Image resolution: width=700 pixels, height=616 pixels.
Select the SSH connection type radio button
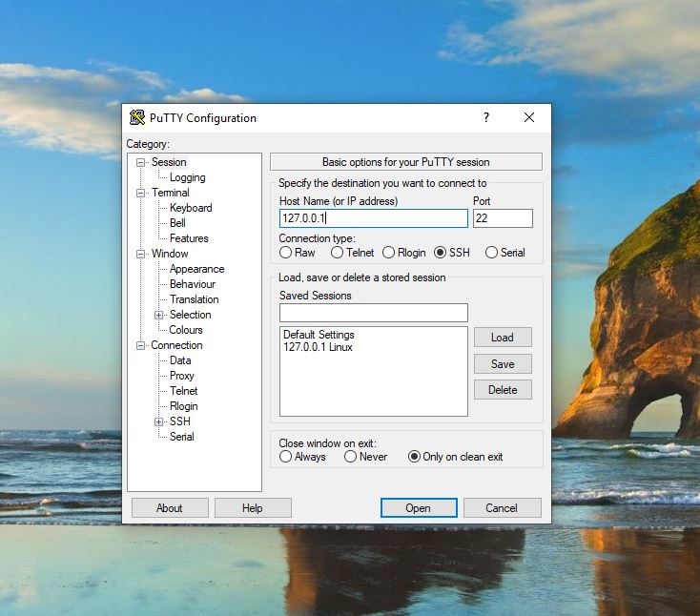440,253
